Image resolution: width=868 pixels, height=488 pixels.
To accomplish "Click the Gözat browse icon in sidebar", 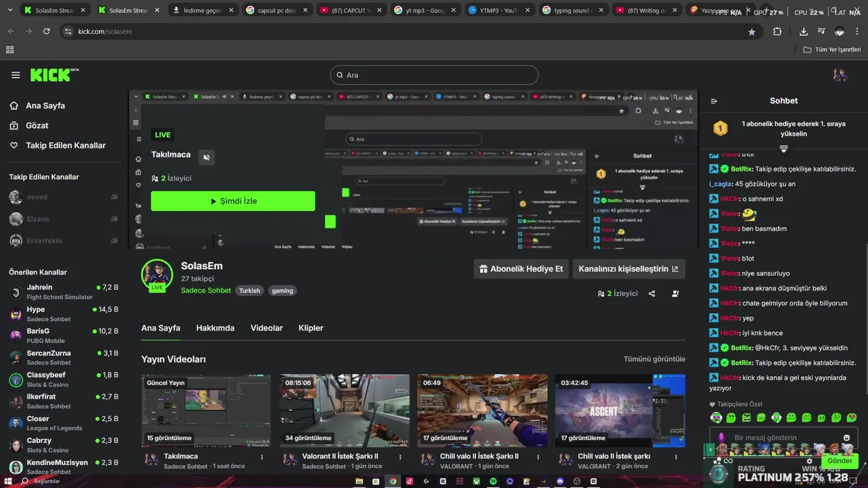I will click(x=14, y=125).
